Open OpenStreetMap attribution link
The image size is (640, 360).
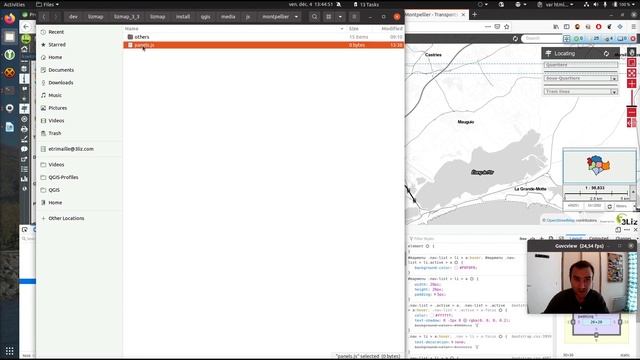pos(560,220)
